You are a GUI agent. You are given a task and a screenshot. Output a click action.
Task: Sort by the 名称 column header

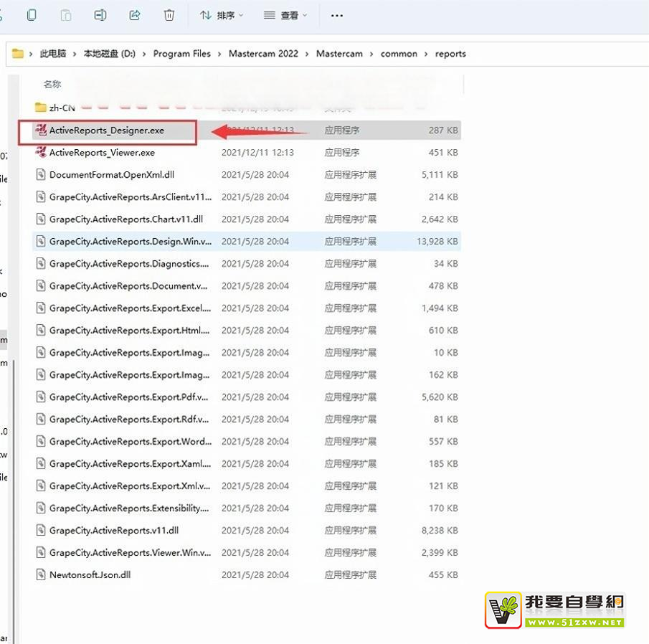[52, 85]
